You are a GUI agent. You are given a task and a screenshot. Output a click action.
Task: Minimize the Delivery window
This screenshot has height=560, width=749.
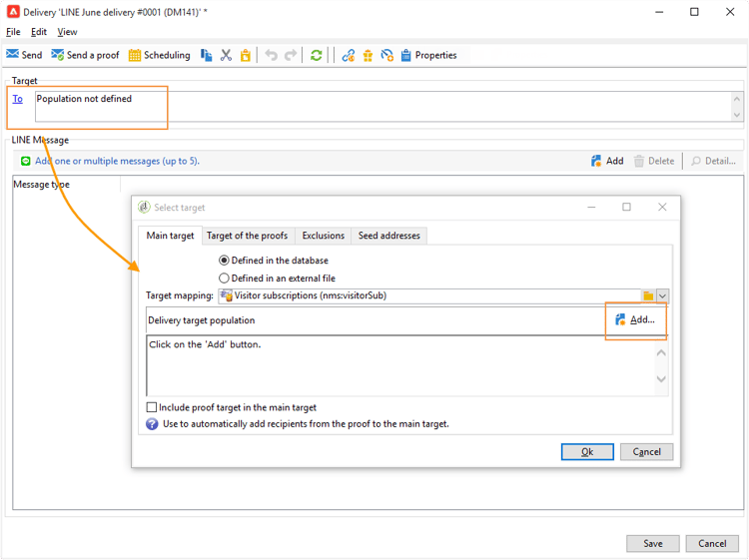[659, 12]
